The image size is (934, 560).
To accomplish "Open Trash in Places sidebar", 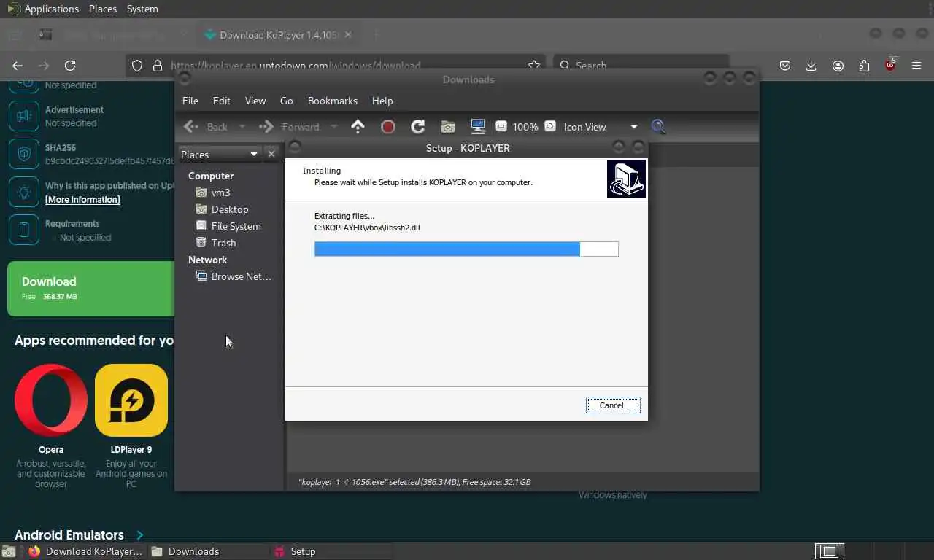I will pyautogui.click(x=215, y=243).
